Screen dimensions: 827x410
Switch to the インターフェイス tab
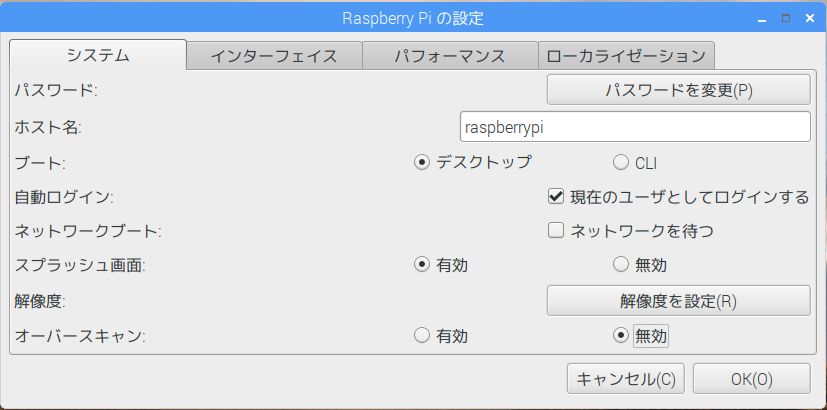click(274, 55)
